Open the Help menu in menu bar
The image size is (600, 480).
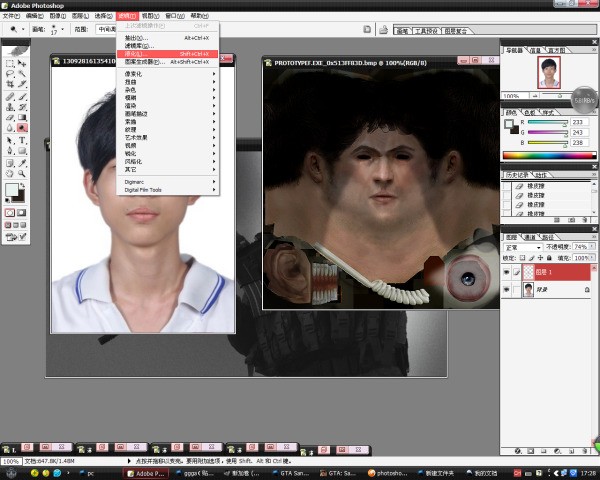coord(199,16)
